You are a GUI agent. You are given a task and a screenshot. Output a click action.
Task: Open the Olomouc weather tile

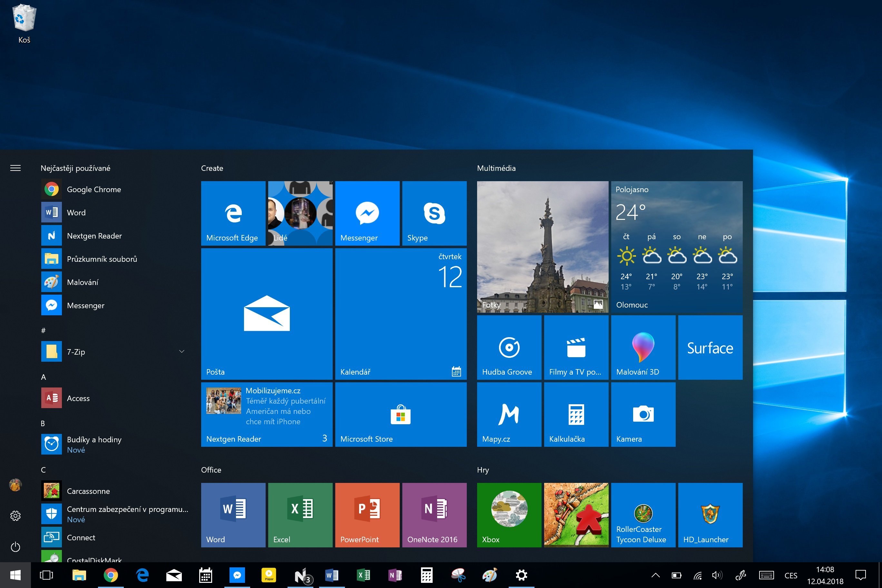[x=677, y=247]
